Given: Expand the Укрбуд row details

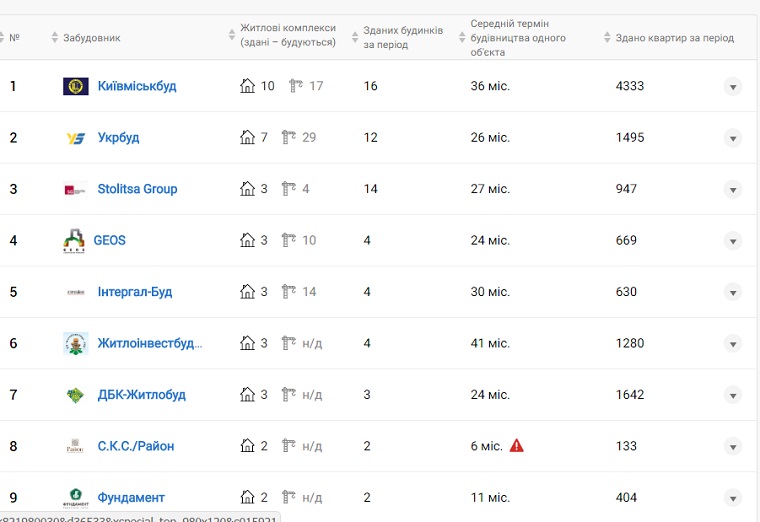Looking at the screenshot, I should click(733, 138).
